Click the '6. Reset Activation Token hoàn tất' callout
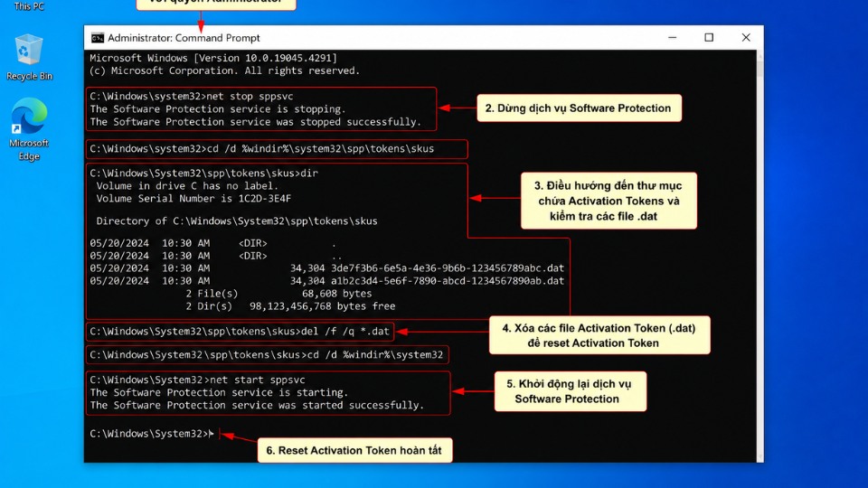Viewport: 868px width, 488px height. click(x=354, y=450)
